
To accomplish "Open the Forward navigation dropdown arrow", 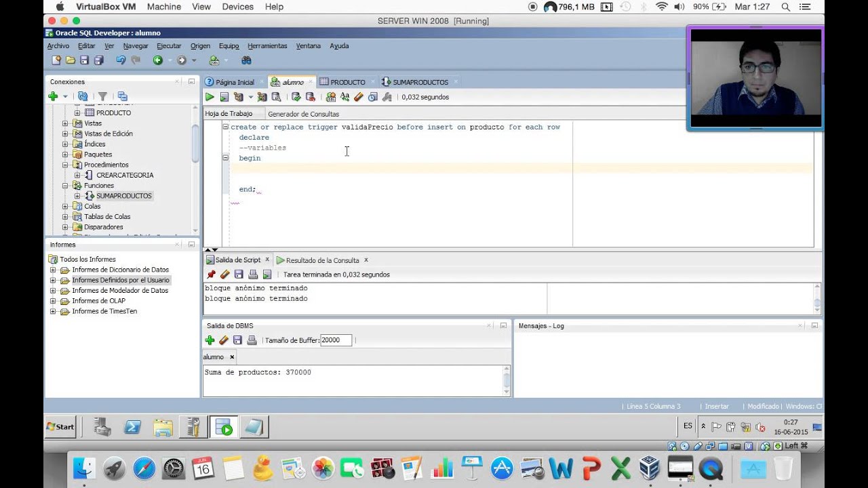I will (194, 60).
